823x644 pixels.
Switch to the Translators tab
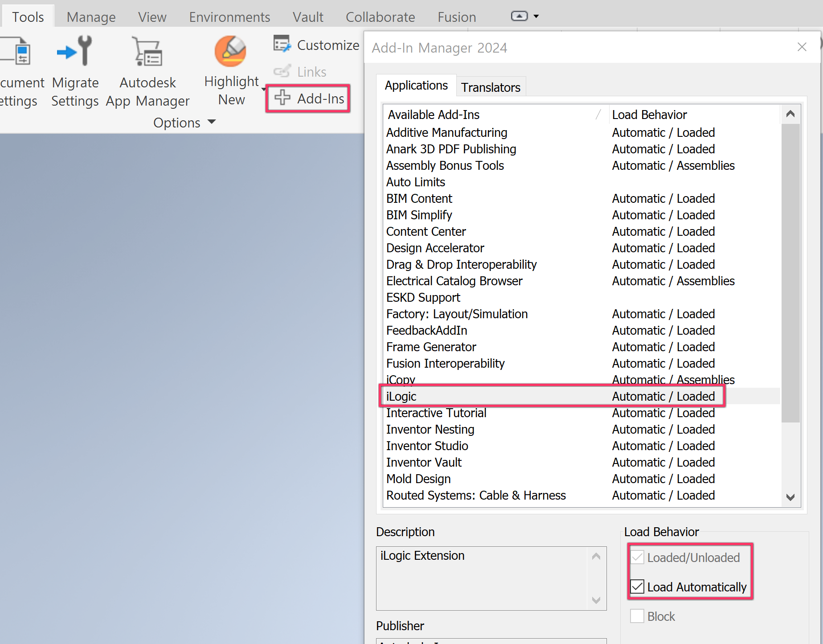(x=491, y=86)
